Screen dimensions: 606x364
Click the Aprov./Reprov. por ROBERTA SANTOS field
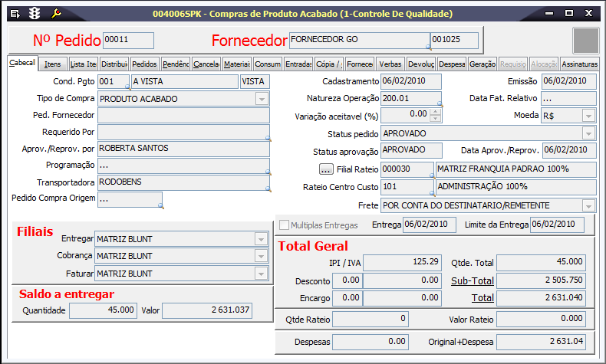coord(183,149)
